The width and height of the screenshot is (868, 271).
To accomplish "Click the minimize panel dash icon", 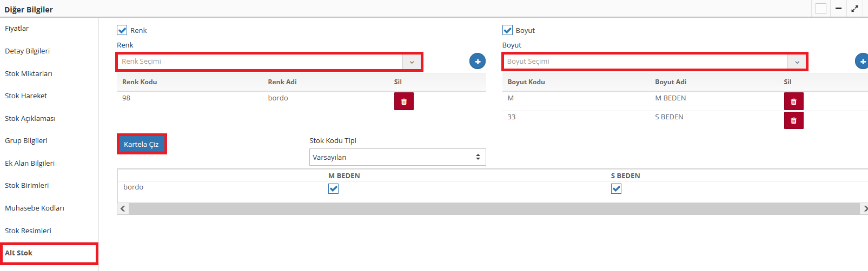I will 838,9.
